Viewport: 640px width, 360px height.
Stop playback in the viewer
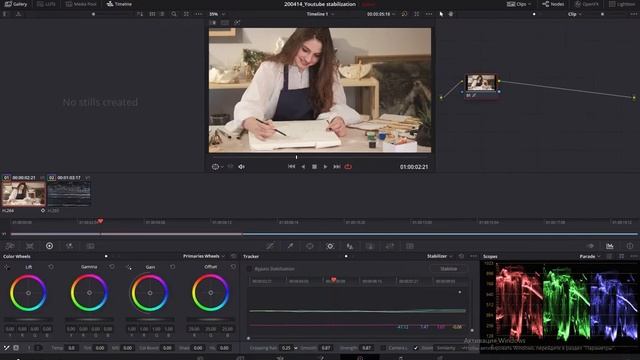click(x=314, y=167)
